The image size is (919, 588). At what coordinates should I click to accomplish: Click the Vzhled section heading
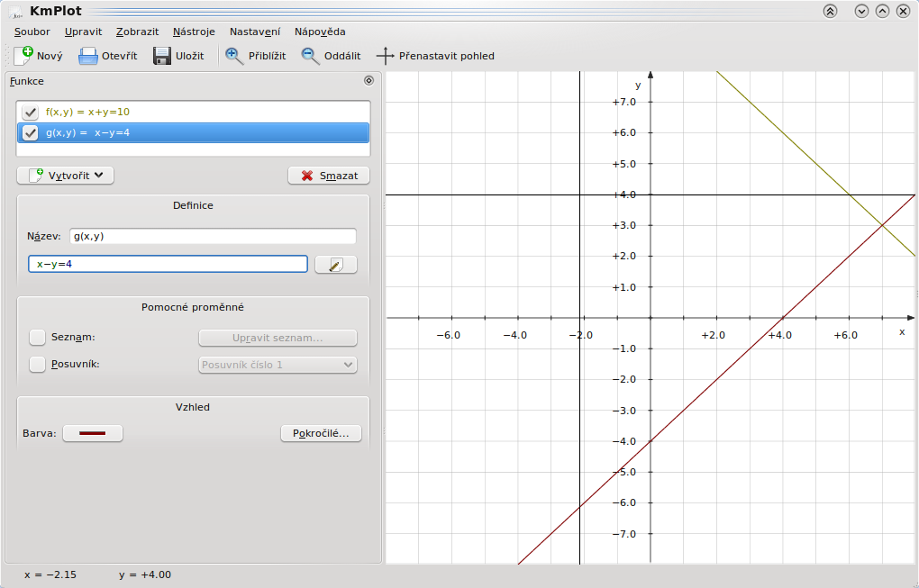193,407
